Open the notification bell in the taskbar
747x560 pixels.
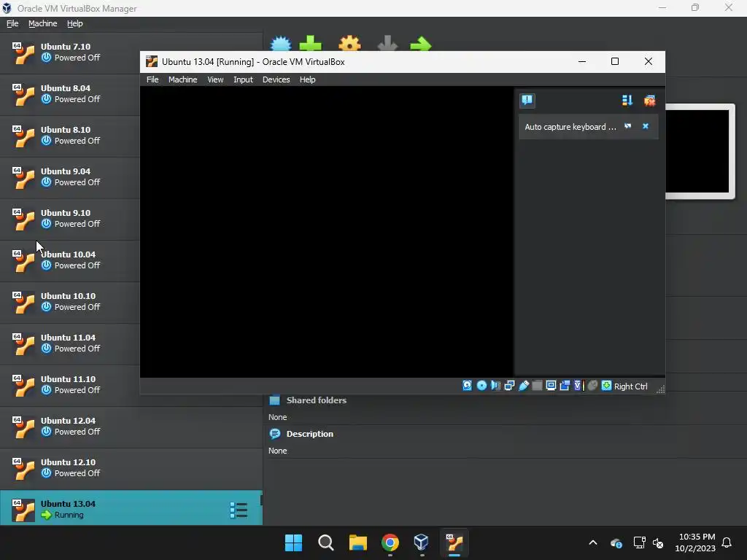coord(727,542)
